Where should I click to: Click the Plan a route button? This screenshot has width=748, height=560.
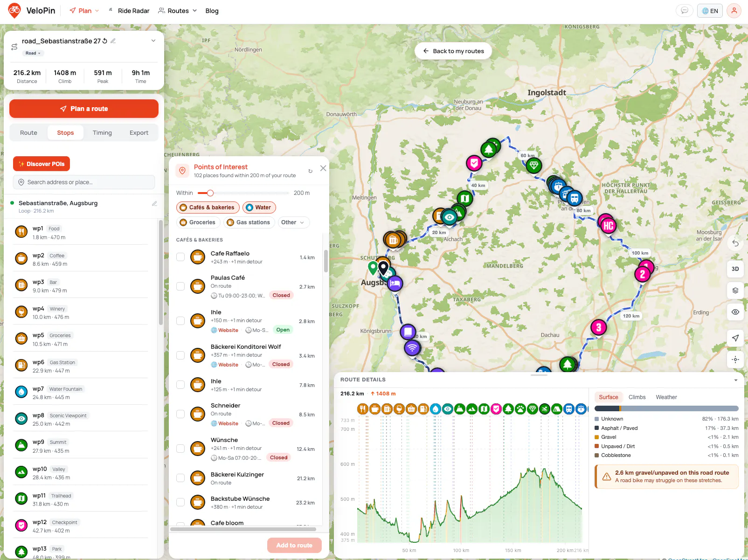[84, 109]
